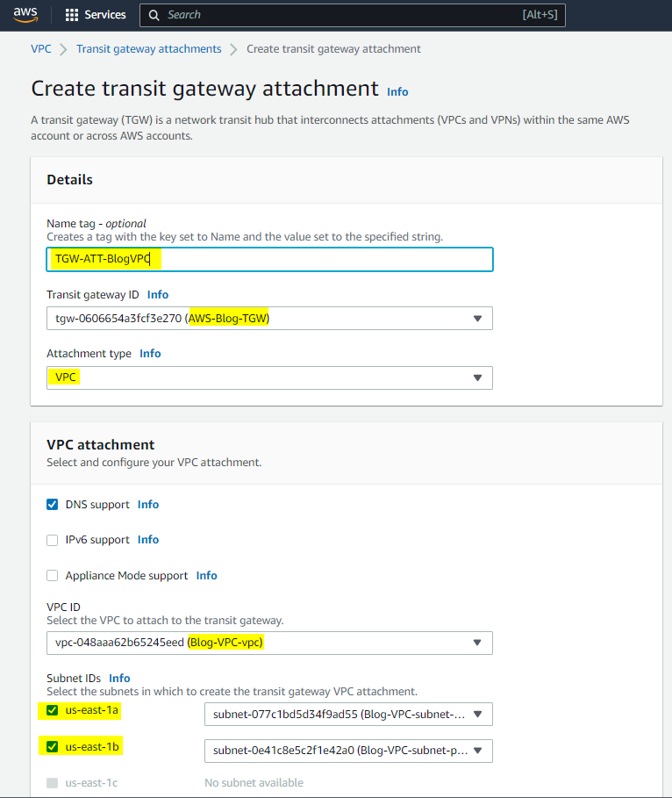Click the AWS console search box

point(351,15)
